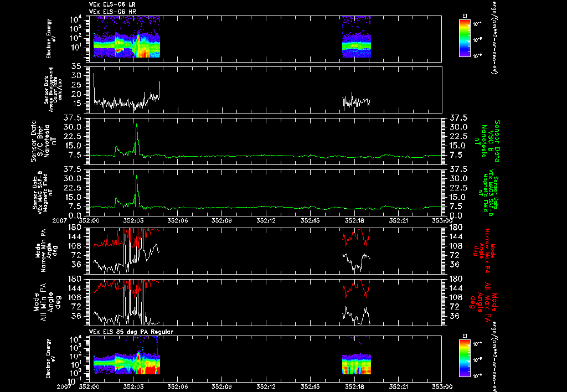Click the "352:21" label on the bottom time axis
This screenshot has width=567, height=392.
(399, 386)
